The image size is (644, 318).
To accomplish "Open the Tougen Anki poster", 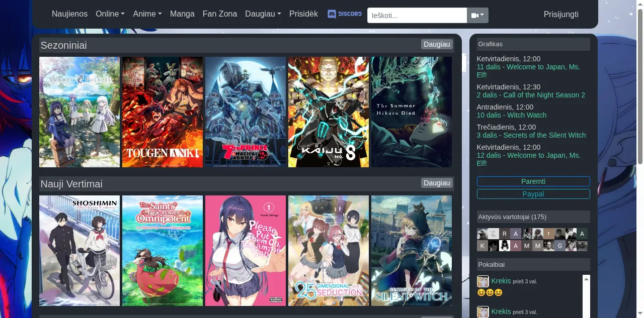I will point(163,112).
